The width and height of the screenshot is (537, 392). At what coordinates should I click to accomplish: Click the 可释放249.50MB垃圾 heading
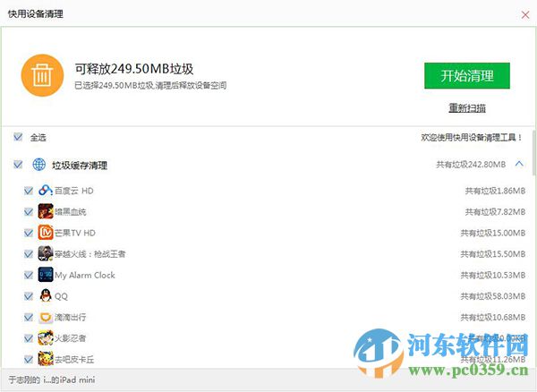(x=134, y=69)
